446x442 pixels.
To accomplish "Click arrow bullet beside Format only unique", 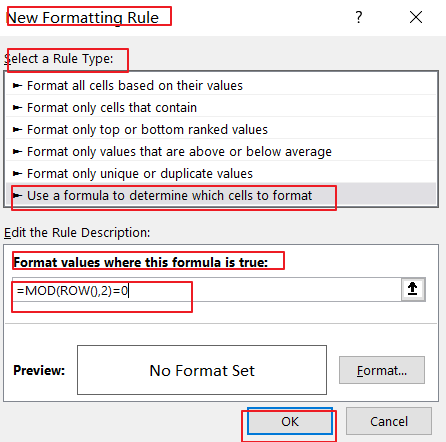I will (17, 174).
